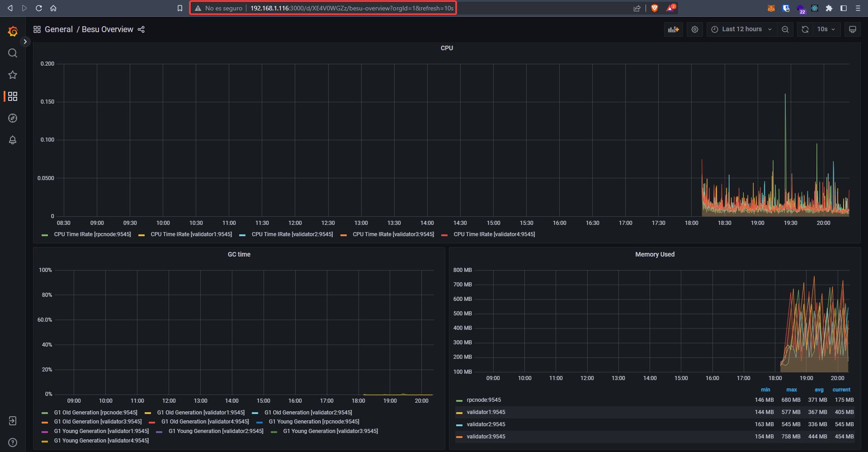Share the Besu Overview dashboard
The image size is (868, 452).
pos(141,29)
